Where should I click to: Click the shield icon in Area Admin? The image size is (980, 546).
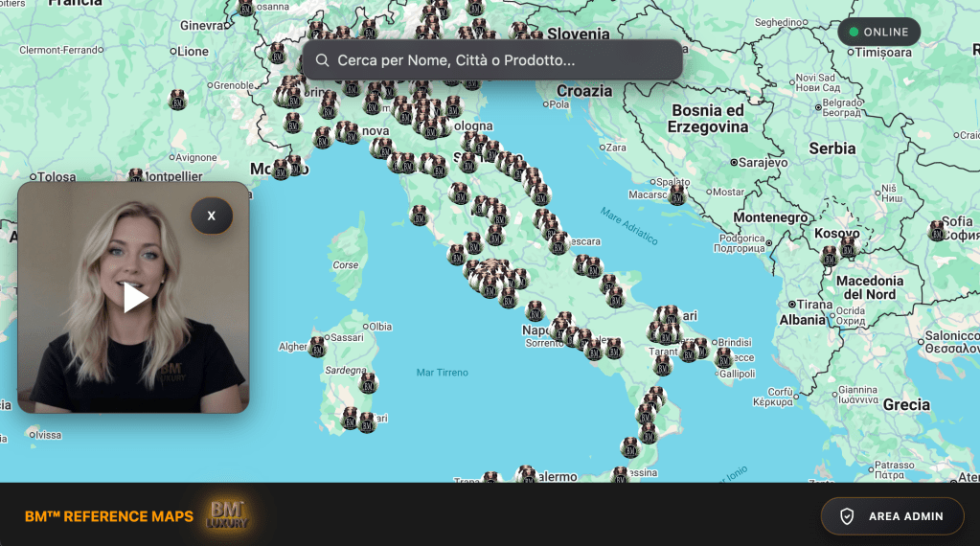pyautogui.click(x=847, y=516)
